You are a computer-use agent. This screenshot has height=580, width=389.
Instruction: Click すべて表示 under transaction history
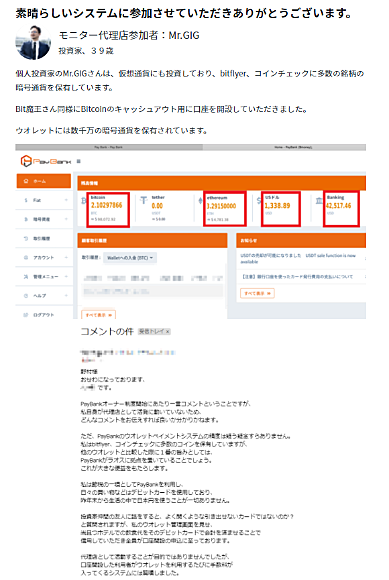[x=98, y=315]
